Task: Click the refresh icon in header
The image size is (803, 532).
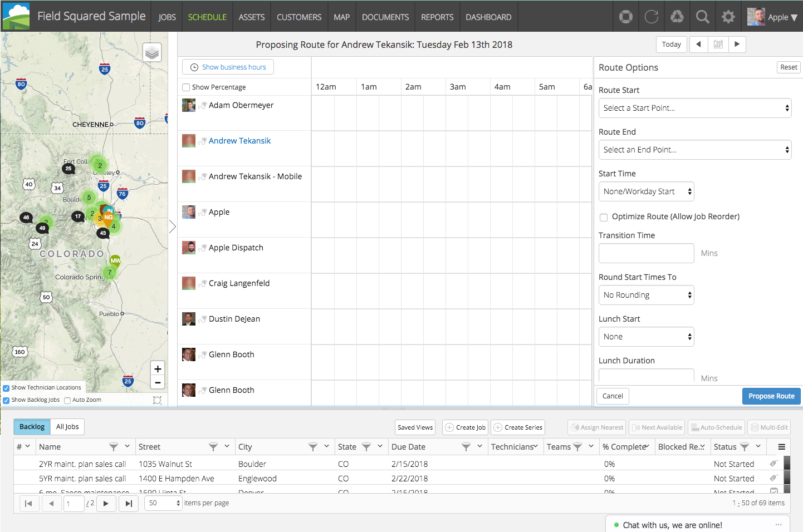Action: 652,17
